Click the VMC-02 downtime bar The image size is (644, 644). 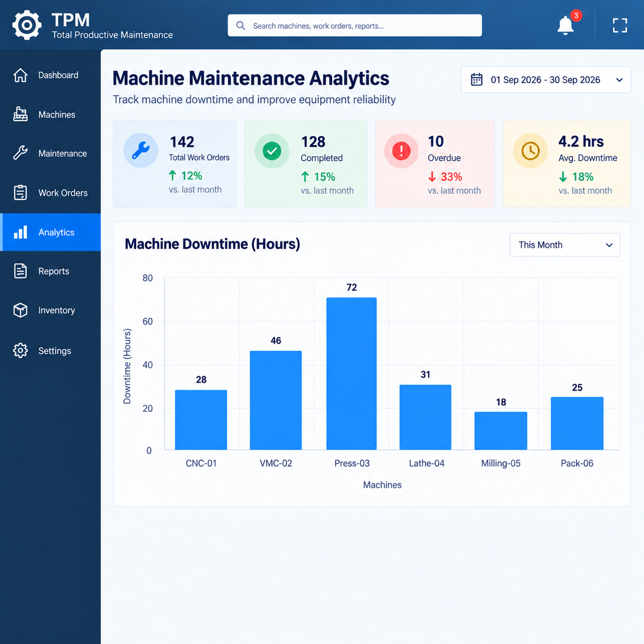point(276,401)
